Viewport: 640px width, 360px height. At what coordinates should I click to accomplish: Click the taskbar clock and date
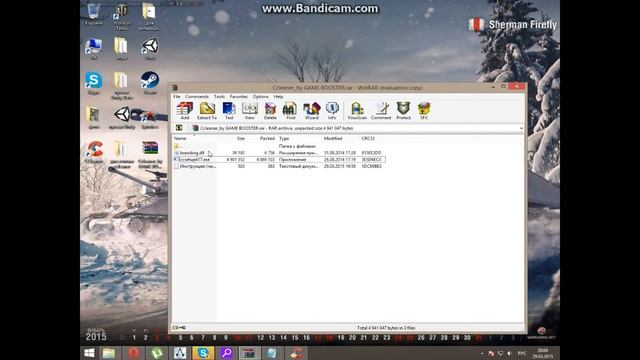[542, 353]
